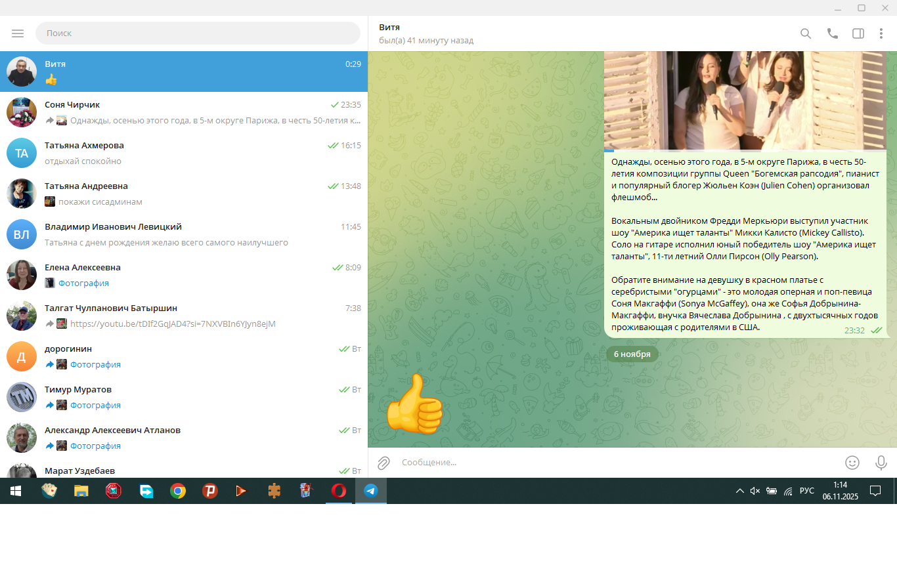897x588 pixels.
Task: Open the Windows Start menu
Action: 16,491
